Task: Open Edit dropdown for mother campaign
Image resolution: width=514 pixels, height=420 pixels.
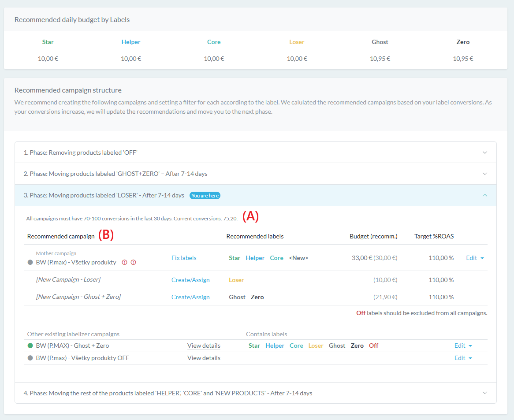Action: (x=475, y=258)
